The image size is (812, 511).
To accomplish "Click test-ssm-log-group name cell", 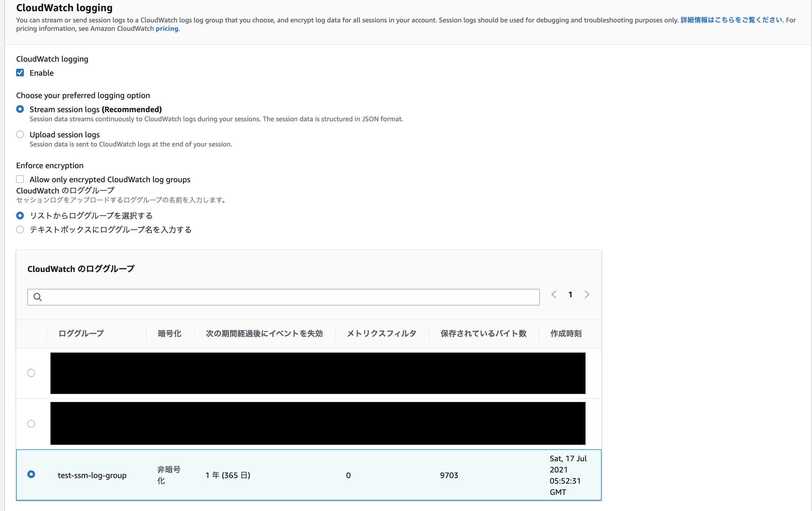I will click(x=92, y=475).
